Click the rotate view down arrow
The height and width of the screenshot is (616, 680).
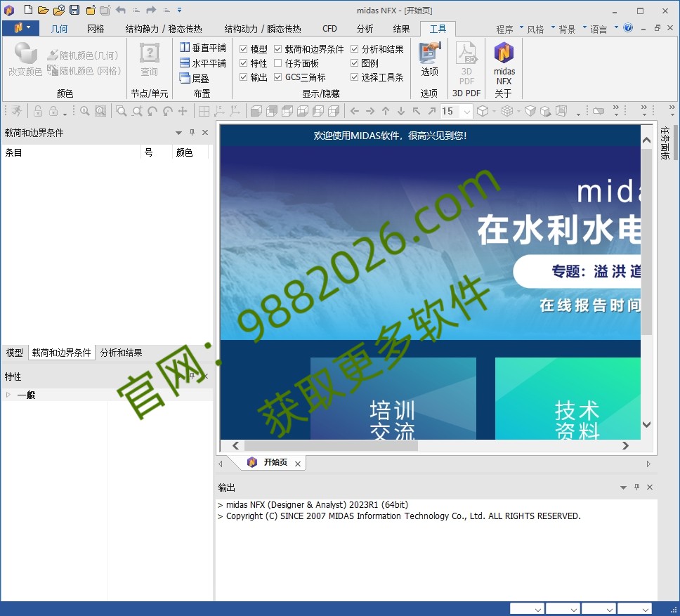tap(401, 112)
